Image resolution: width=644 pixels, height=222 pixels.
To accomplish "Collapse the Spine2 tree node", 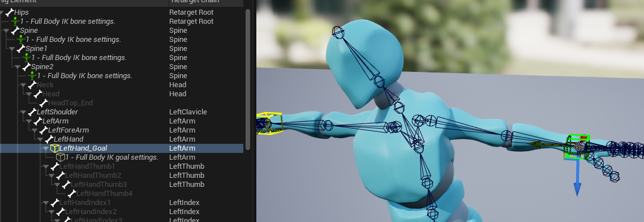I will tap(17, 67).
